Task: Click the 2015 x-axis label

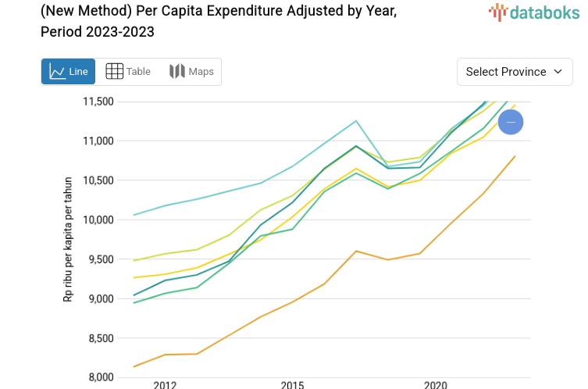Action: [x=292, y=384]
